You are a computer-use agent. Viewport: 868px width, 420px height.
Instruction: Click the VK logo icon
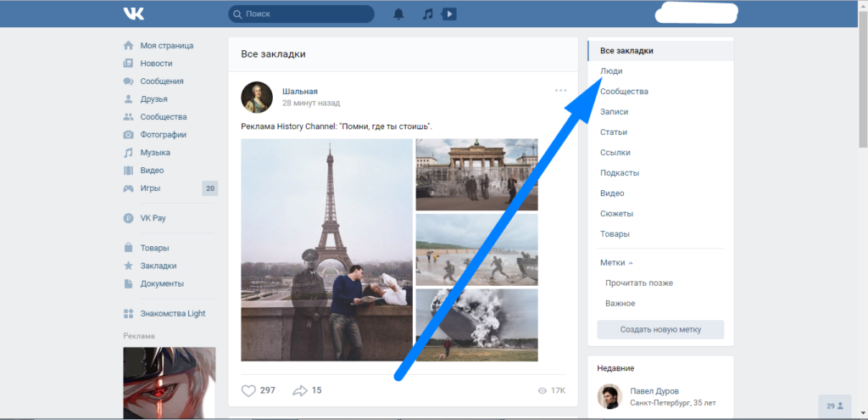[133, 14]
